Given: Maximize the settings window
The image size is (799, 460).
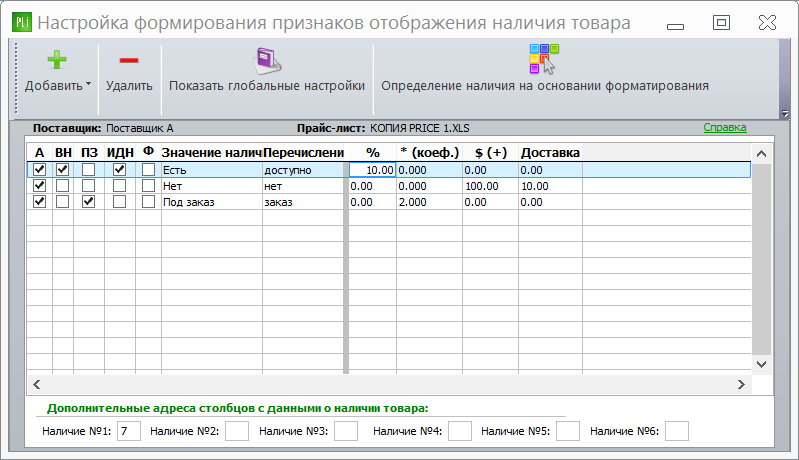Looking at the screenshot, I should (721, 22).
